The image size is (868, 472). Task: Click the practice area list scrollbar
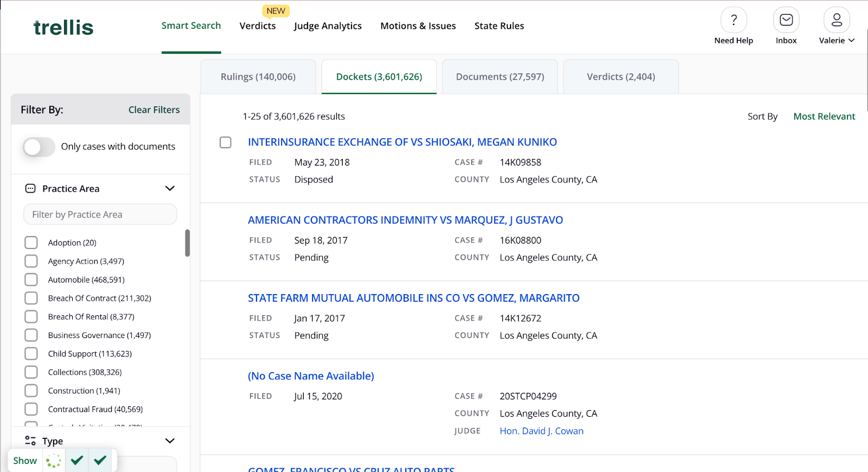(x=187, y=243)
